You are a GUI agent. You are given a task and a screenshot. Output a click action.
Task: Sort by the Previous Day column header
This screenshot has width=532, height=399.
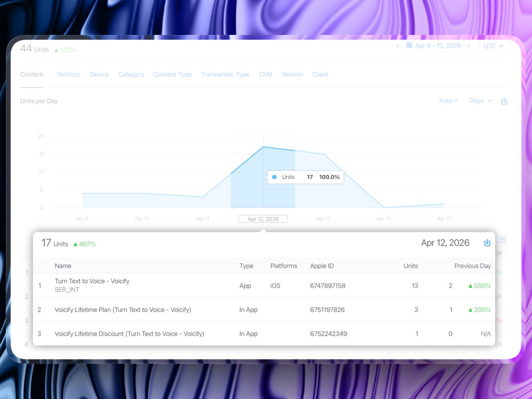[x=473, y=266]
